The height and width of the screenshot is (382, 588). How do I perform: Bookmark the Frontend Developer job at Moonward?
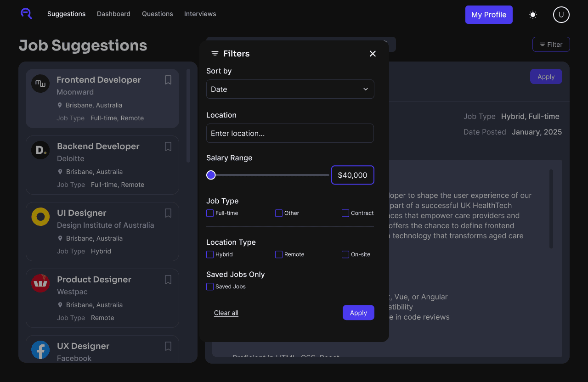coord(168,80)
